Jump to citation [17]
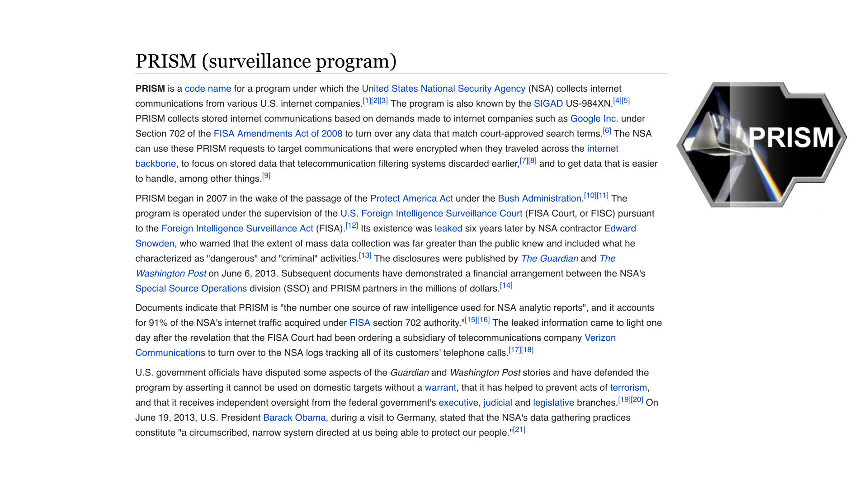The width and height of the screenshot is (868, 488). [515, 350]
